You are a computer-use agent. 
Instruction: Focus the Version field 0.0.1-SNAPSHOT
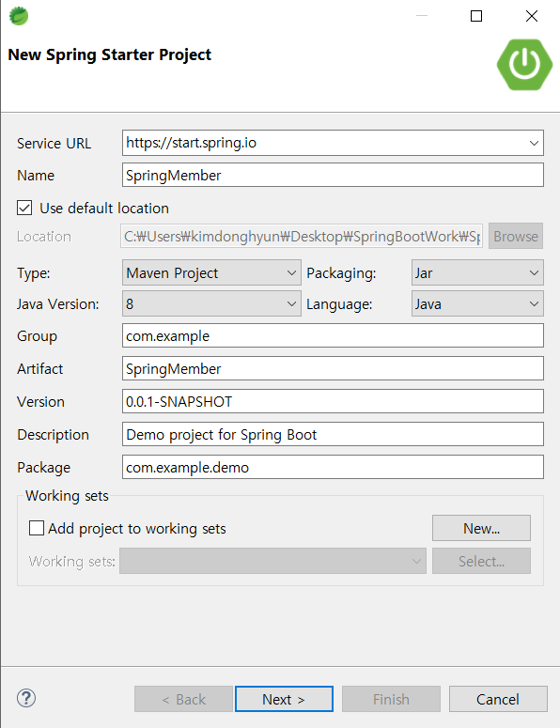tap(333, 401)
